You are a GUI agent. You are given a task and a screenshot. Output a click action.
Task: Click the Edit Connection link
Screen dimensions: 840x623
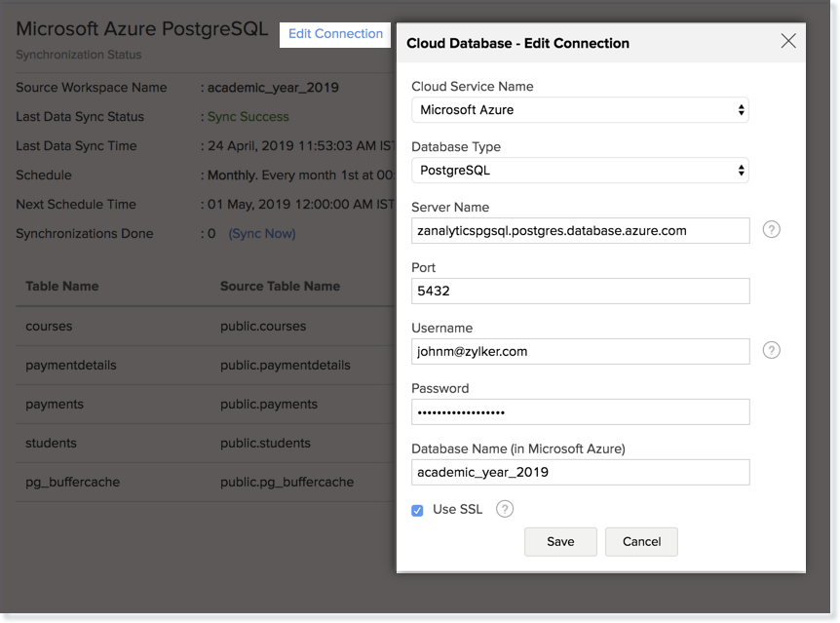click(x=335, y=34)
